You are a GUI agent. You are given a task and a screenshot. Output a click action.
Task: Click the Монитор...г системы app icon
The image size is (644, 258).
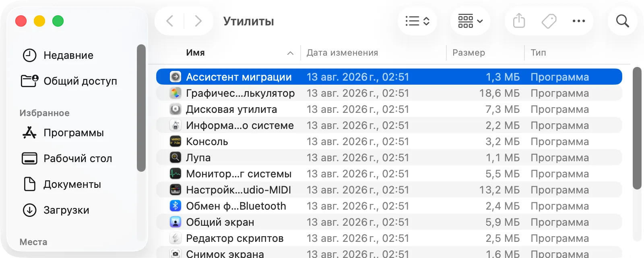coord(175,173)
